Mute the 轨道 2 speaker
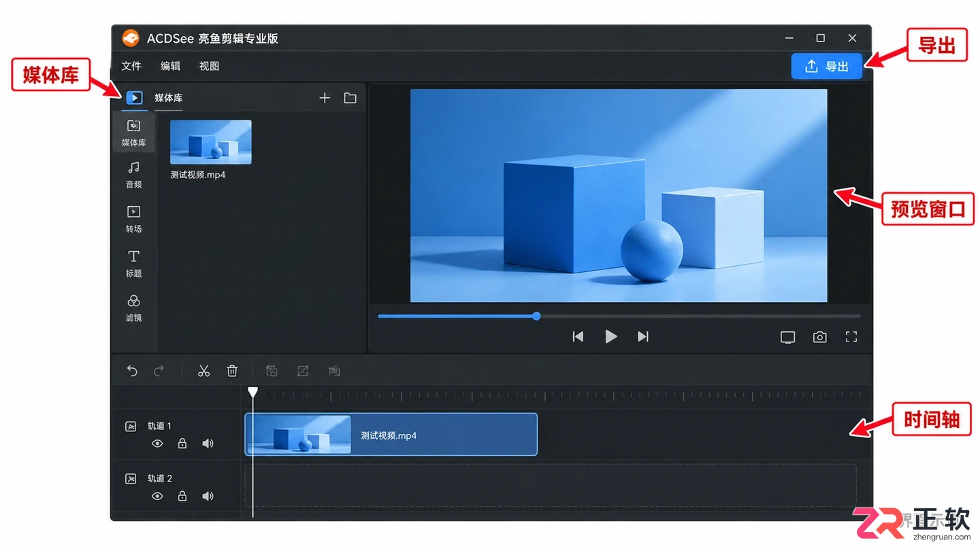The image size is (980, 551). coord(208,496)
